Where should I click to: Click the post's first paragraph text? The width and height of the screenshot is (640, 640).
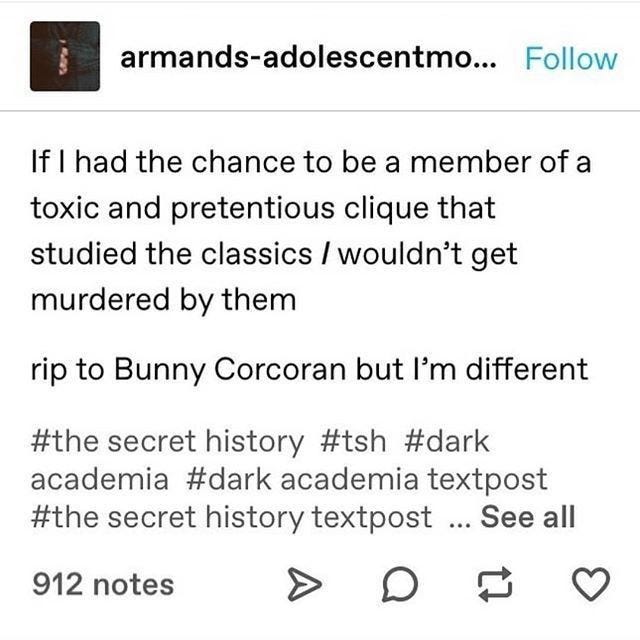[311, 231]
